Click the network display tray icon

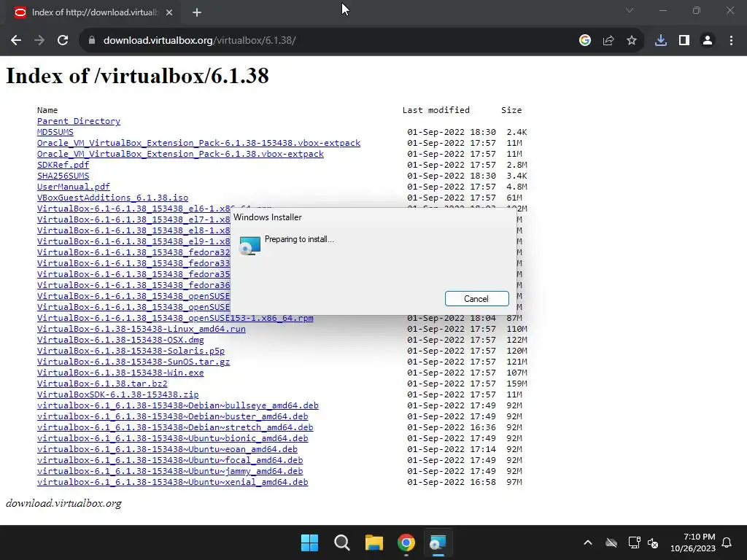(634, 542)
